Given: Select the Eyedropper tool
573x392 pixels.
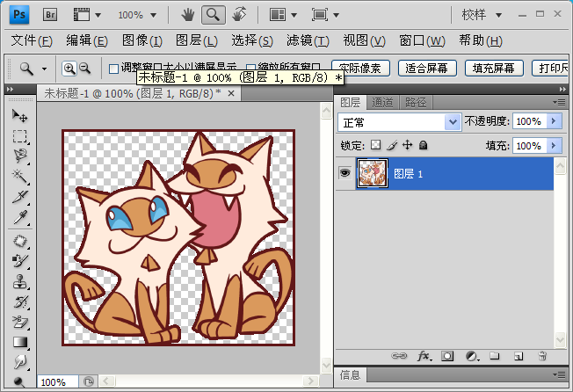Looking at the screenshot, I should point(19,218).
